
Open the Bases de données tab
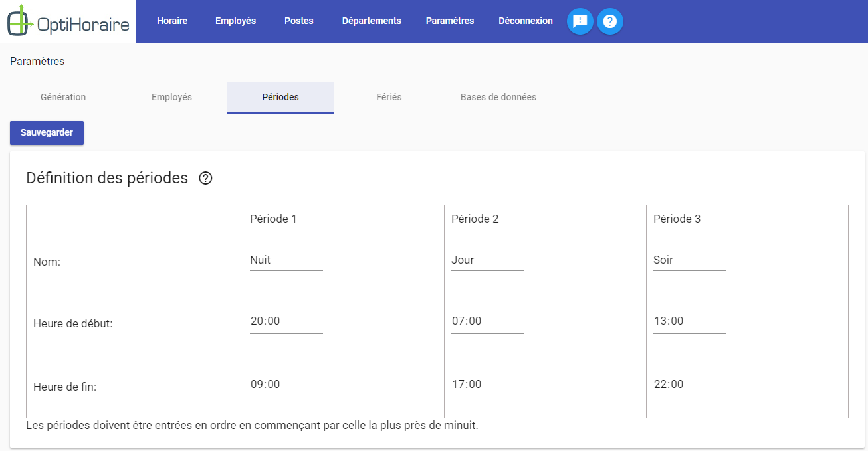click(x=498, y=97)
